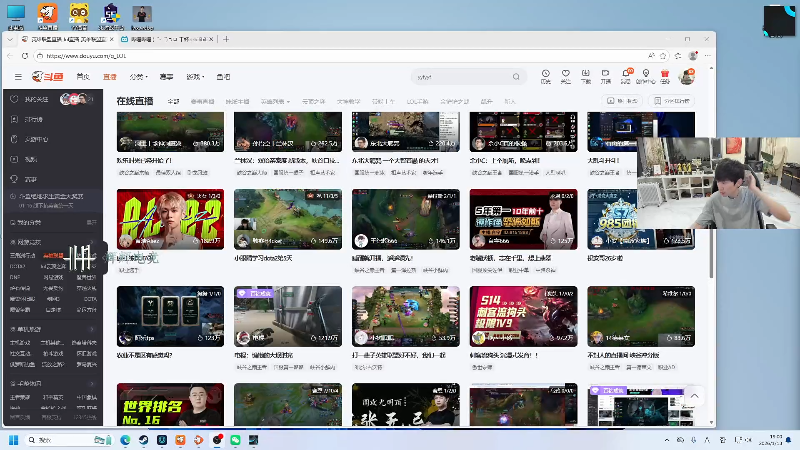Open Microsoft Edge in the taskbar
This screenshot has width=800, height=450.
pyautogui.click(x=125, y=440)
